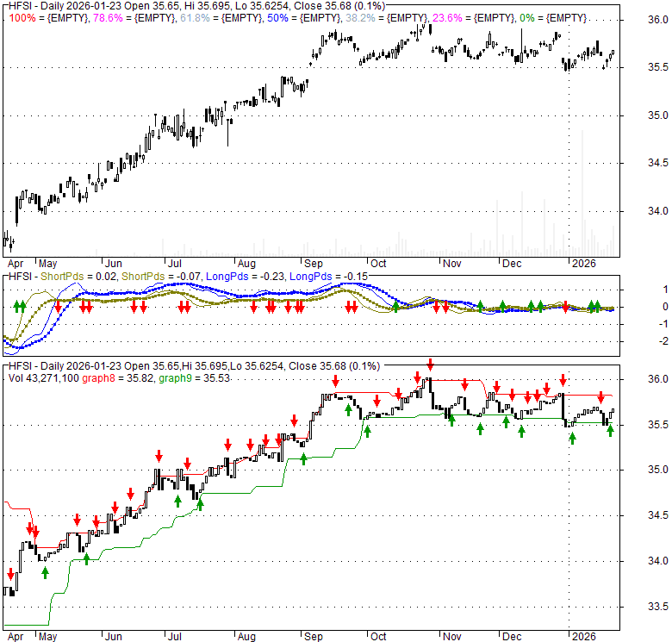Select the magenta 23.6% Fibonacci label
This screenshot has height=642, width=672.
[447, 18]
